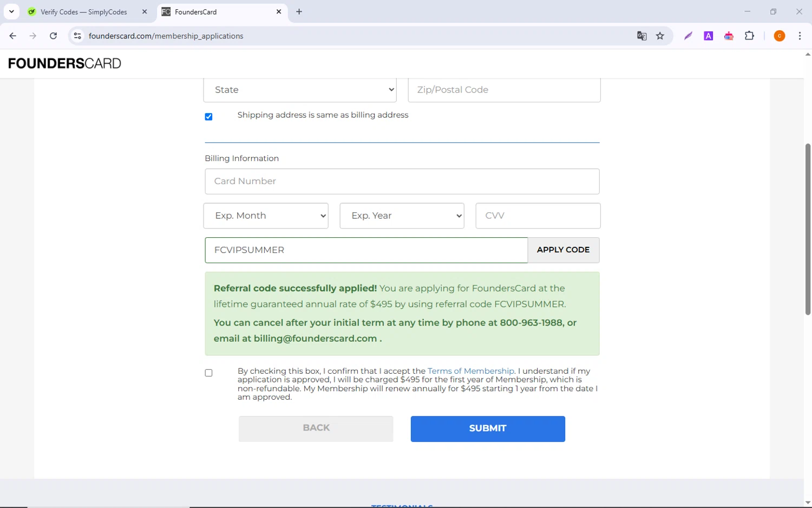This screenshot has height=508, width=812.
Task: Click the FCVIPSUMMER referral code field
Action: 366,250
